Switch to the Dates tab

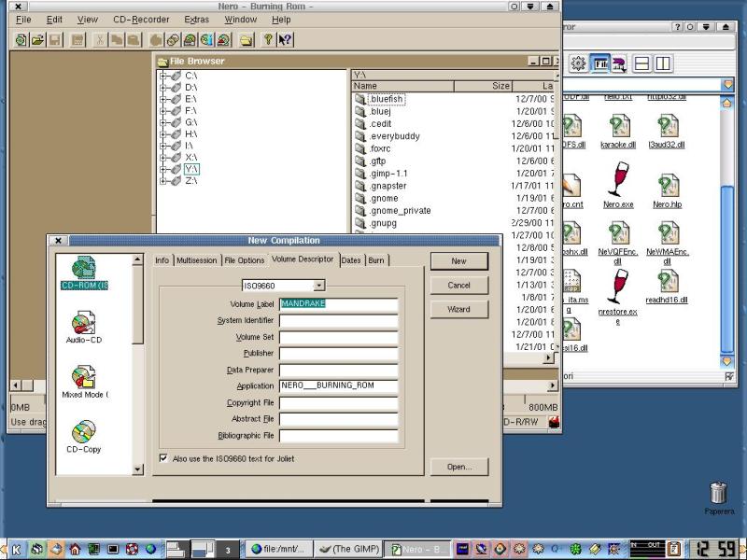click(351, 260)
